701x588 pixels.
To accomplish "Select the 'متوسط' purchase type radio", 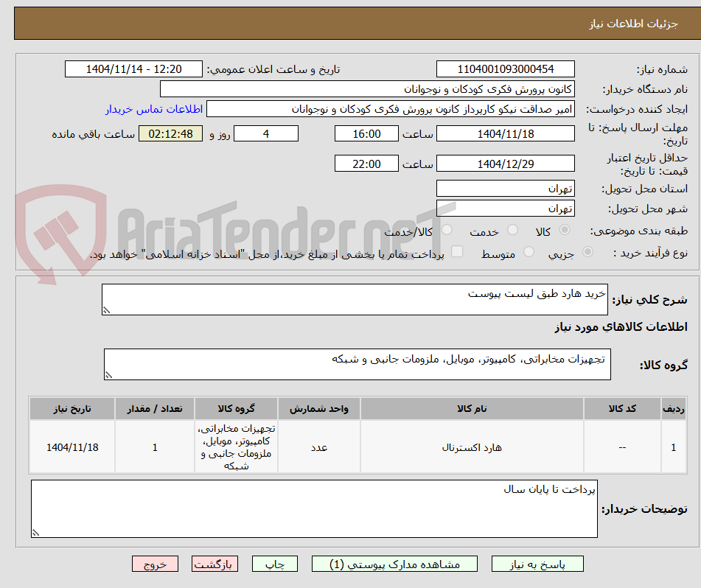I will click(x=529, y=252).
